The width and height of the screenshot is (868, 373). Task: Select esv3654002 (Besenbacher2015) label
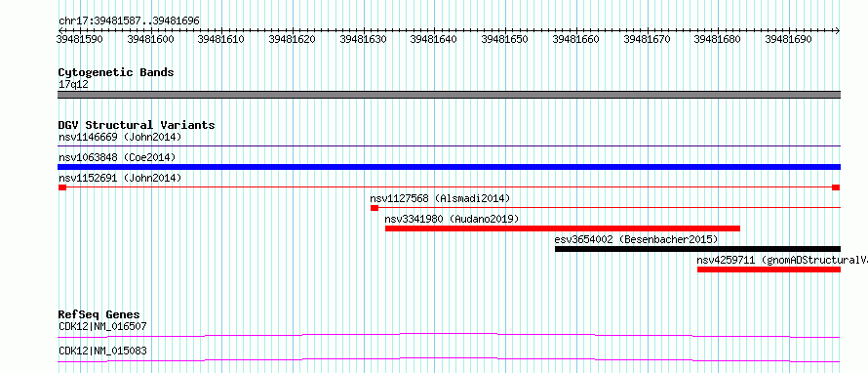(636, 239)
